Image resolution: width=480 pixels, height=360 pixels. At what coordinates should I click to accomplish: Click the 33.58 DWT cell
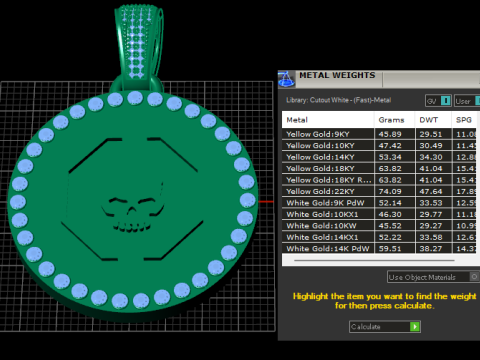click(434, 237)
